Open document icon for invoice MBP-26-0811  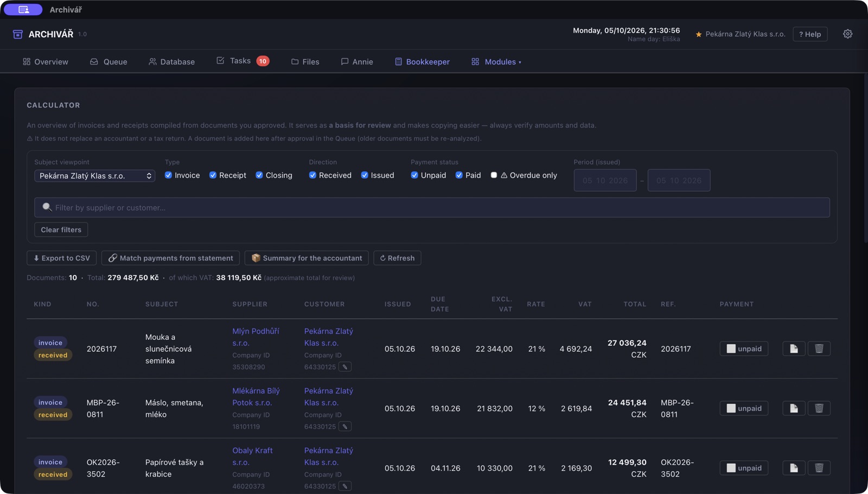point(794,408)
